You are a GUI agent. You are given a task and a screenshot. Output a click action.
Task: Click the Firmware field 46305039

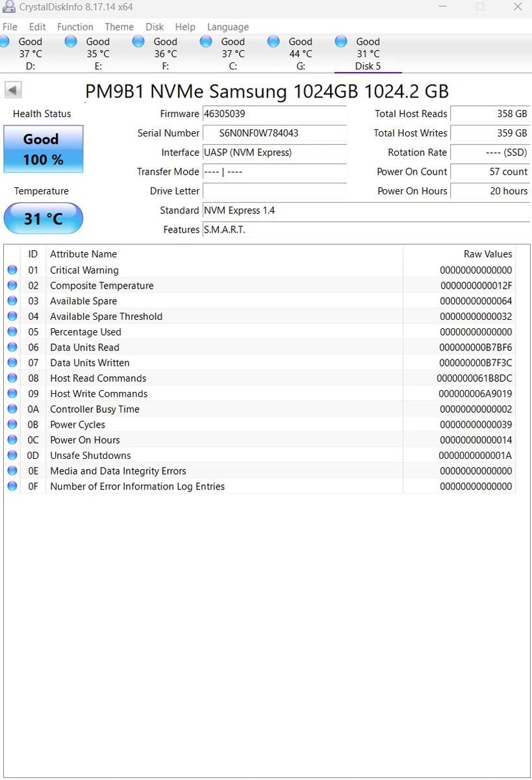275,114
